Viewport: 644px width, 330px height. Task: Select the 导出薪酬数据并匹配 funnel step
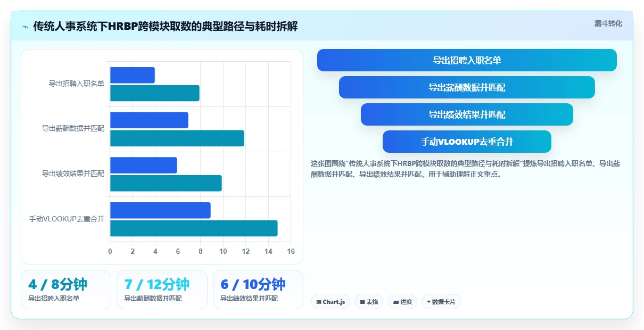coord(467,87)
